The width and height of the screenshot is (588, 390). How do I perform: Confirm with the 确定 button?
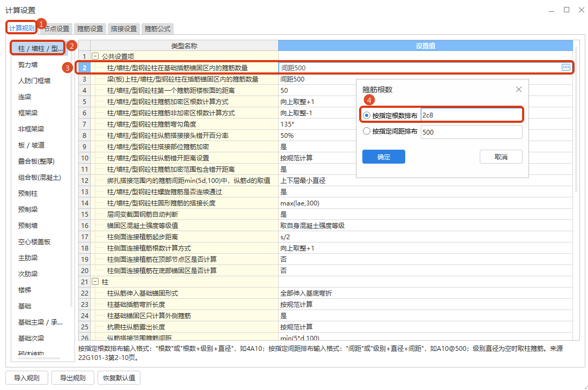coord(384,157)
